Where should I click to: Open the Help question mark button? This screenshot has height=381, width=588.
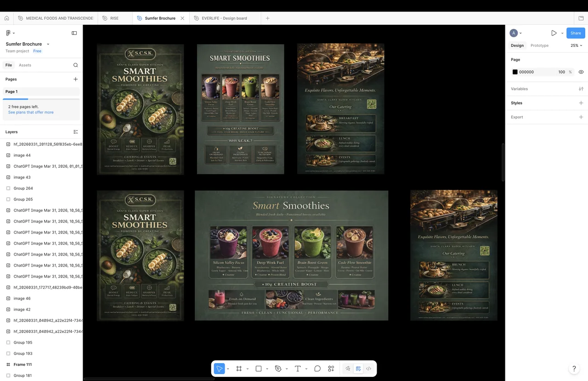(x=574, y=369)
